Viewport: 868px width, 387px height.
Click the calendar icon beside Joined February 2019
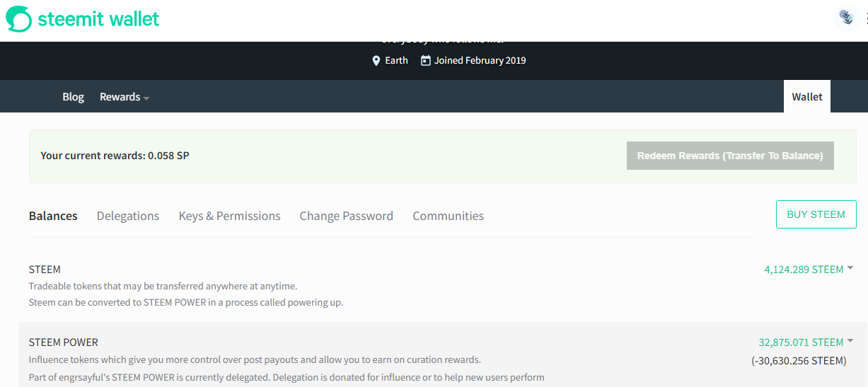[425, 61]
